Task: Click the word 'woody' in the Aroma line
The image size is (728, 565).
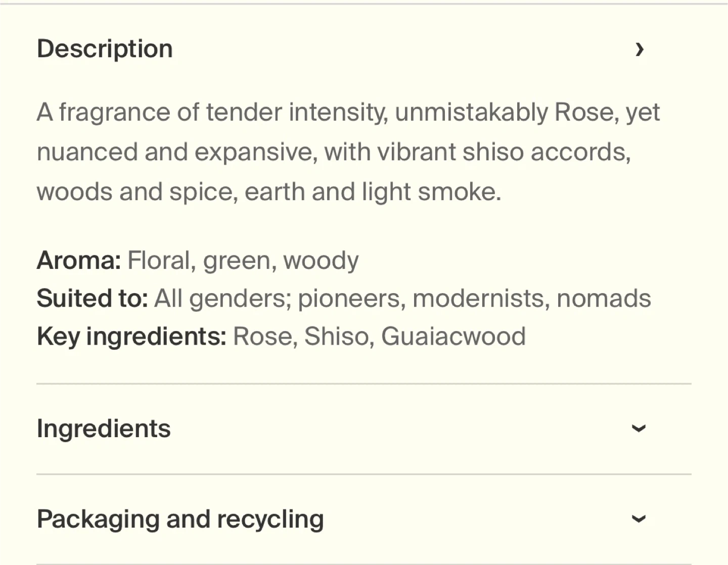Action: (321, 260)
